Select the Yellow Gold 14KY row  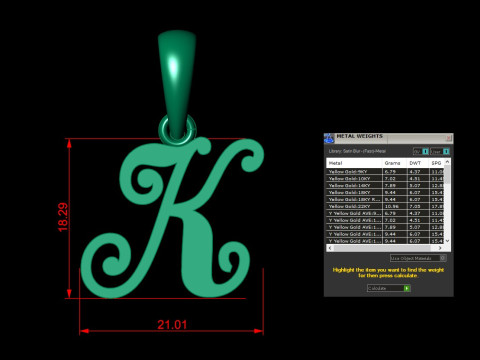pyautogui.click(x=385, y=186)
